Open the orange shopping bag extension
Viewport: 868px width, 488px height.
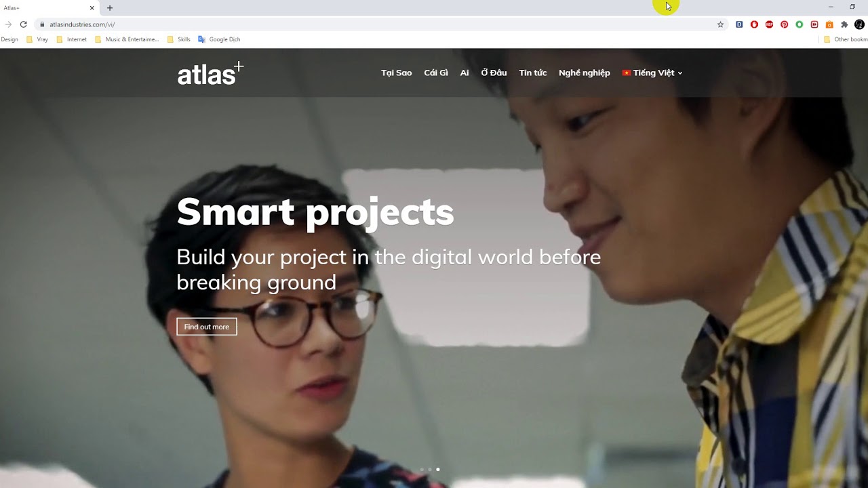click(x=829, y=24)
